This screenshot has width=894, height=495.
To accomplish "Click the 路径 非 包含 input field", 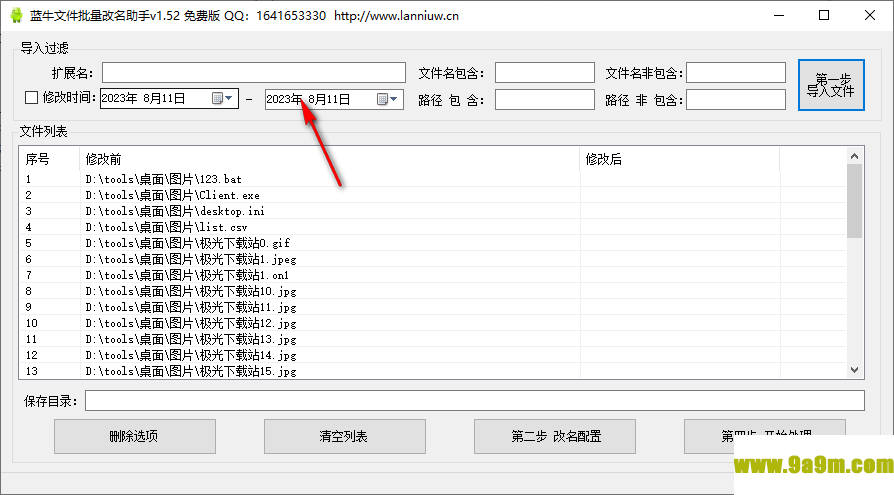I will coord(735,100).
